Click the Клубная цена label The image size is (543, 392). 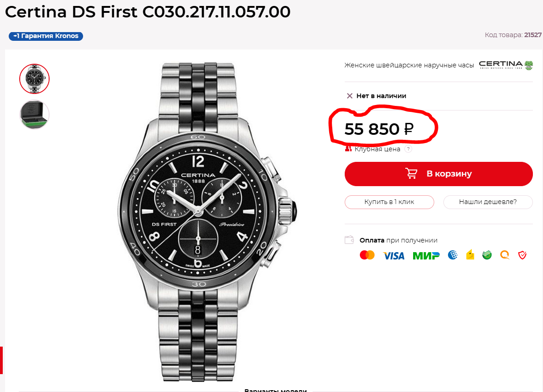tap(377, 149)
